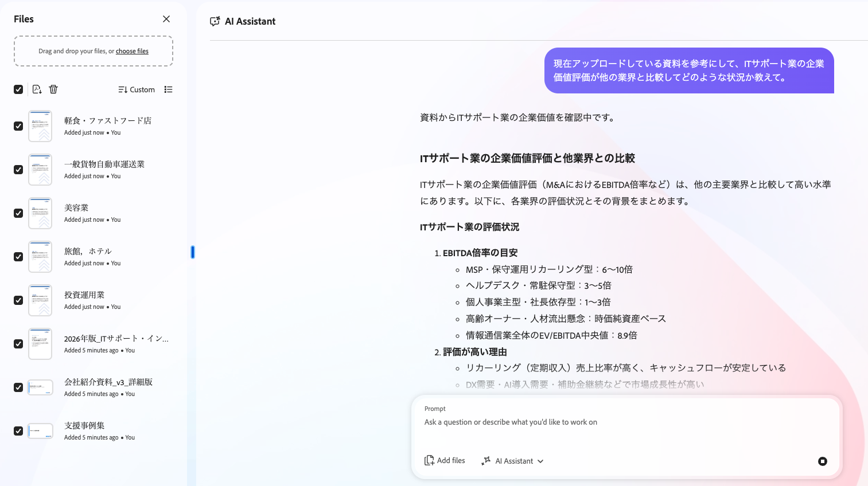Click the EBITDA倍率の目安 list heading
868x486 pixels.
coord(480,253)
